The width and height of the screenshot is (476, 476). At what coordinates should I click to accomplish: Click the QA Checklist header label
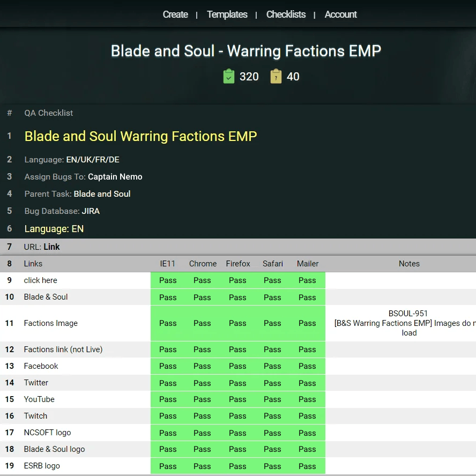click(49, 113)
